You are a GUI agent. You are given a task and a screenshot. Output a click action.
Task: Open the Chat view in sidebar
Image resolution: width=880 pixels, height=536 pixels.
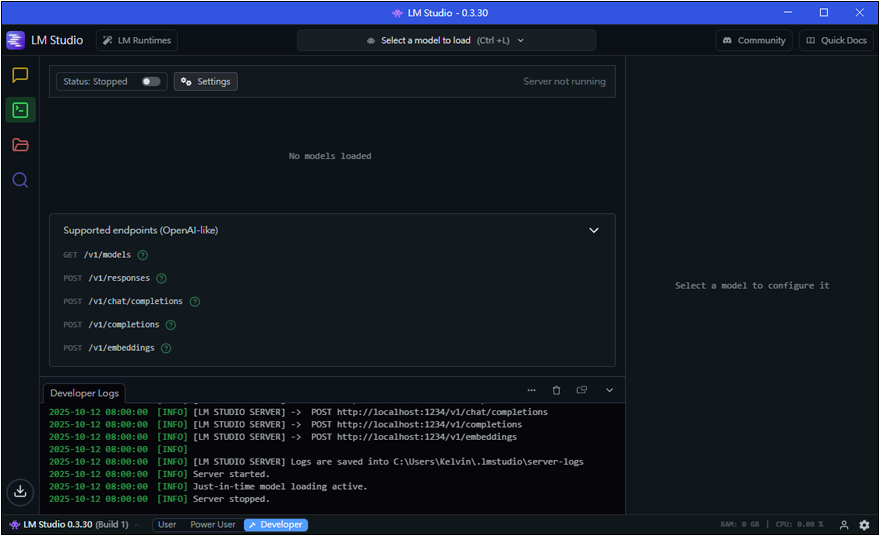pyautogui.click(x=20, y=75)
